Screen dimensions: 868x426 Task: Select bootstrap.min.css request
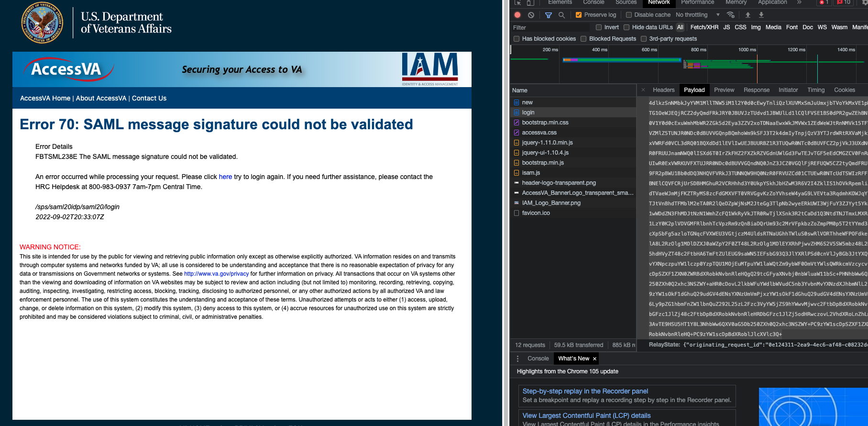[573, 123]
